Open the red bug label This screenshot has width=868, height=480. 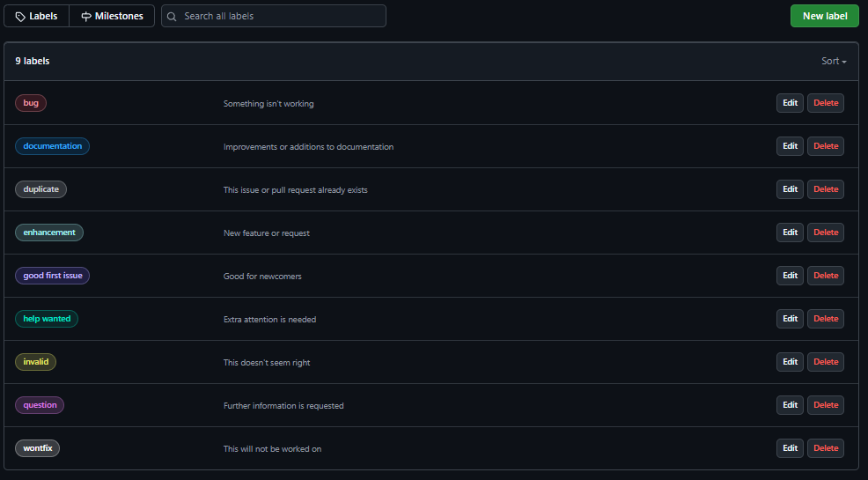point(31,103)
